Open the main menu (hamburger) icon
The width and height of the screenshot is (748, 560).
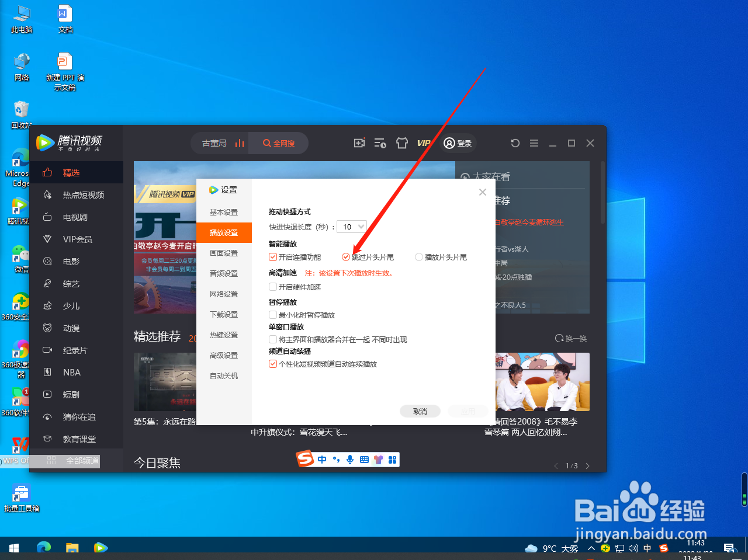[x=534, y=142]
